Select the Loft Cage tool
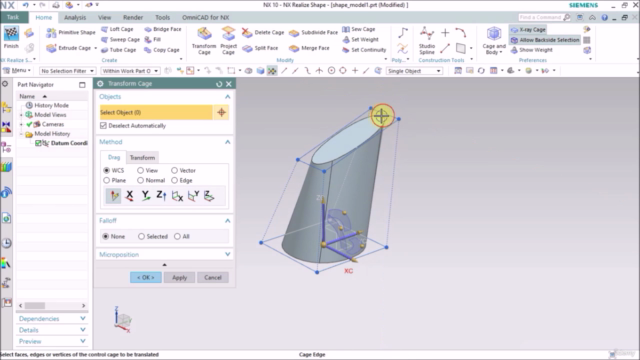640x360 pixels. tap(117, 29)
